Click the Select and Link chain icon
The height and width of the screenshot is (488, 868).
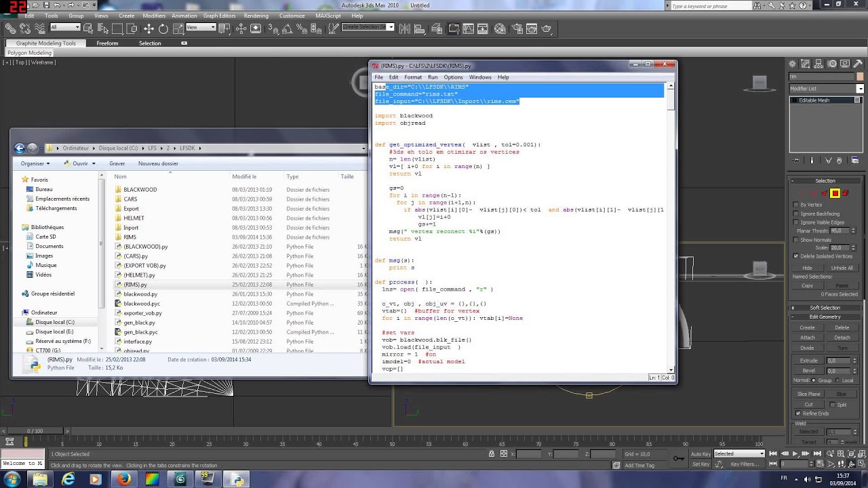pos(10,28)
